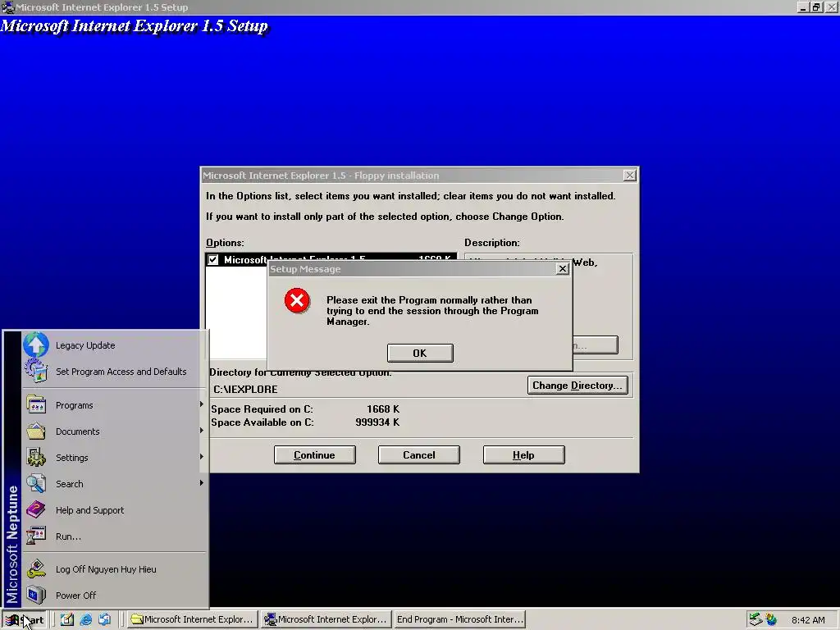Screen dimensions: 840x630
Task: Switch to Microsoft Internet Explor... setup taskbar button
Action: [326, 619]
